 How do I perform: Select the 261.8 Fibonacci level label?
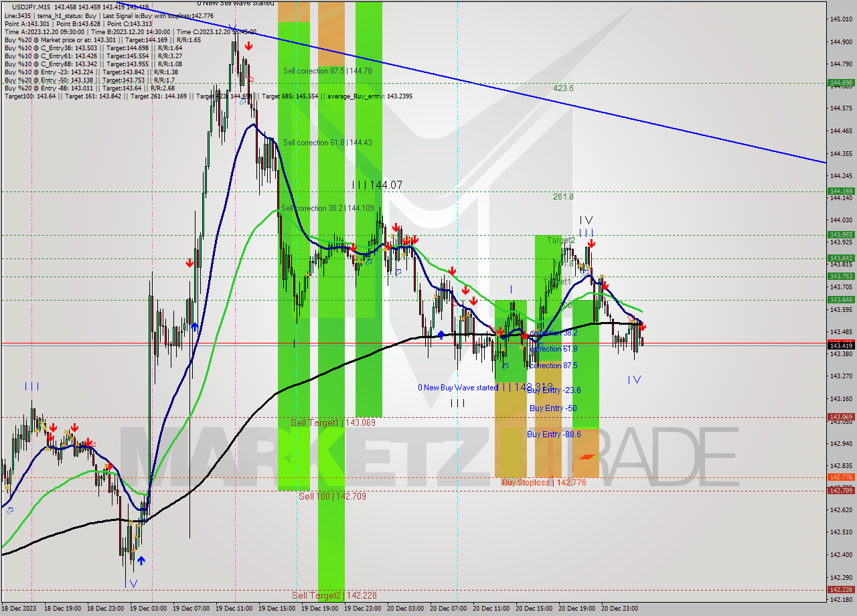[x=563, y=197]
